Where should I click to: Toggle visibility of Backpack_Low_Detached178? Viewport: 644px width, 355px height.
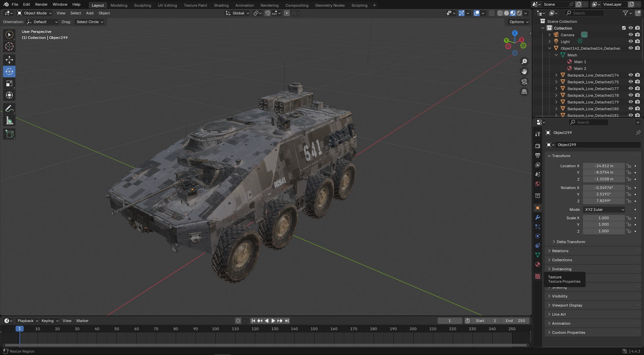tap(631, 95)
